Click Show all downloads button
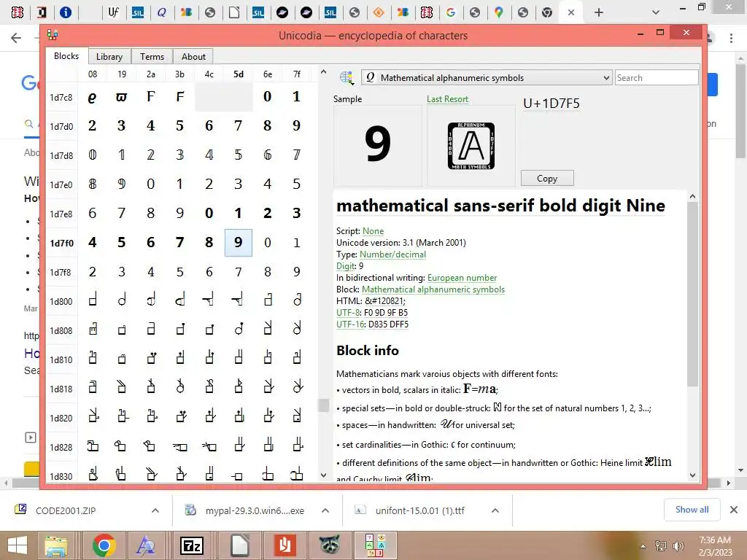The height and width of the screenshot is (560, 747). pyautogui.click(x=692, y=510)
